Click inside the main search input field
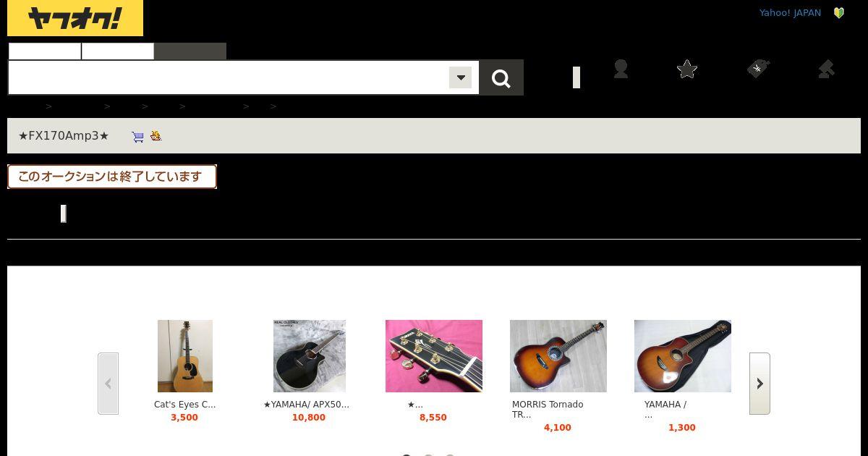 [229, 77]
